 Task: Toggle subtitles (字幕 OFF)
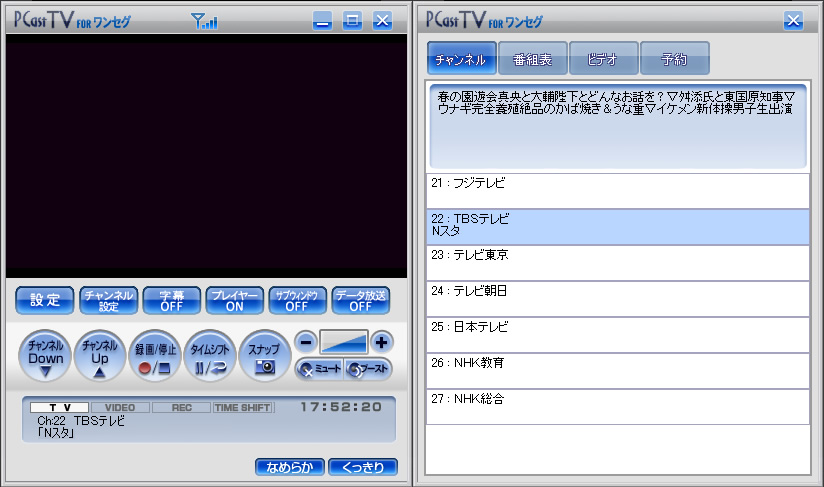[x=172, y=300]
